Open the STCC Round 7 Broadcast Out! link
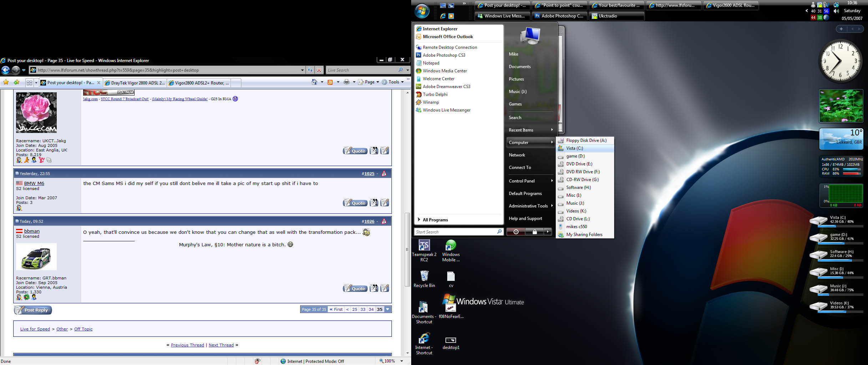The width and height of the screenshot is (868, 365). pyautogui.click(x=125, y=99)
